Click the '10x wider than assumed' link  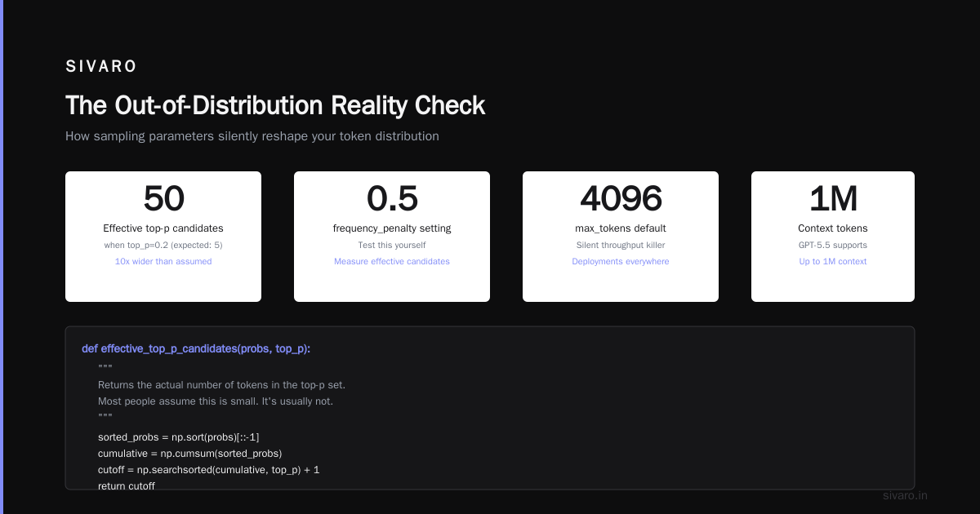[x=163, y=262]
